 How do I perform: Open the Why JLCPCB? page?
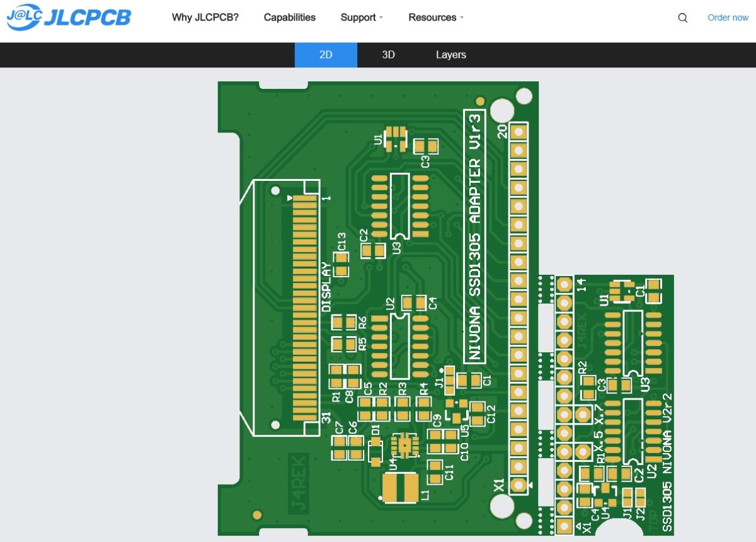(x=205, y=18)
